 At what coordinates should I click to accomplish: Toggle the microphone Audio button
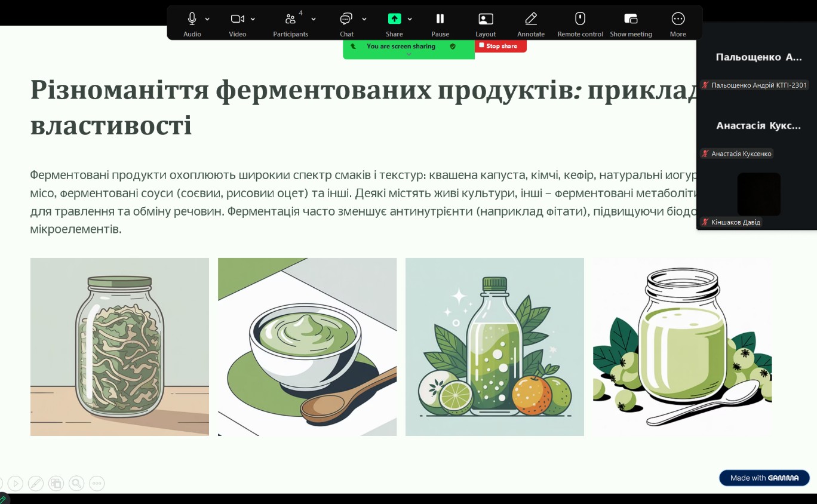click(x=192, y=19)
